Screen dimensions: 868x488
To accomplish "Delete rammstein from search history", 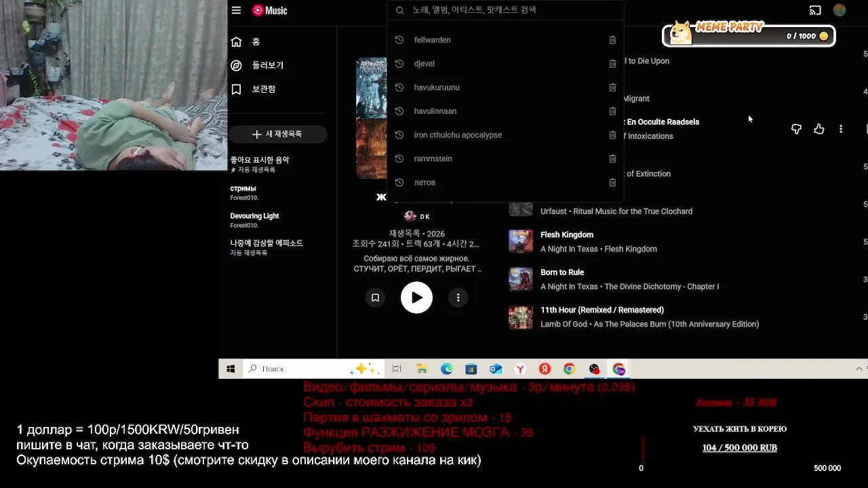I will pos(612,159).
